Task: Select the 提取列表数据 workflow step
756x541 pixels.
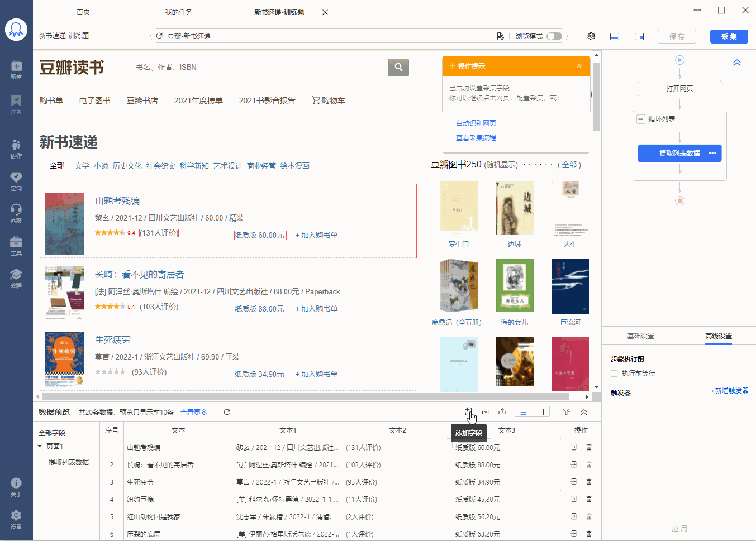Action: [679, 153]
